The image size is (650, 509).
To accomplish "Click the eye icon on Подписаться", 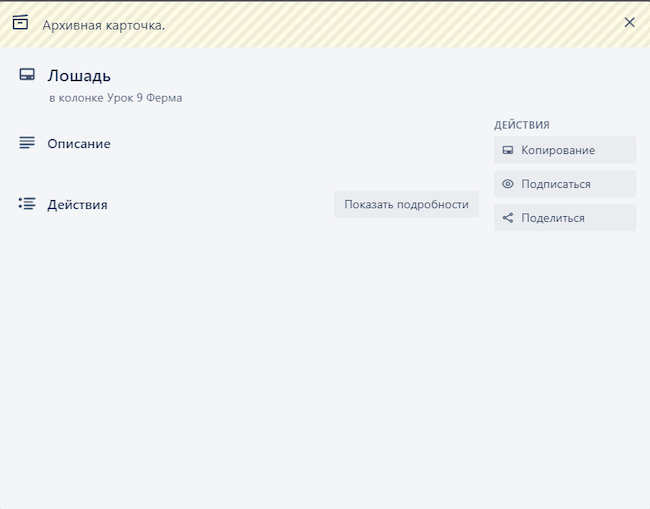I will coord(508,184).
